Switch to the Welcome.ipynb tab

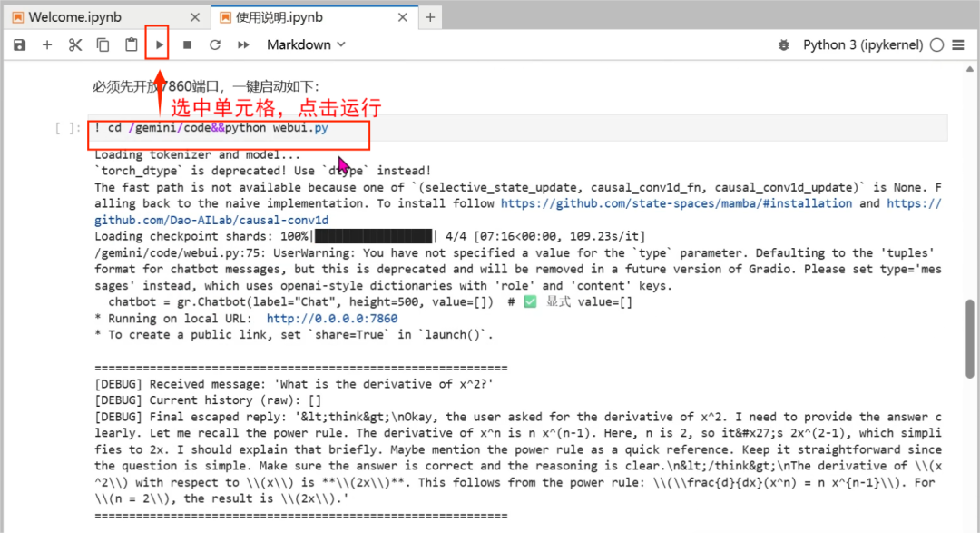coord(106,17)
